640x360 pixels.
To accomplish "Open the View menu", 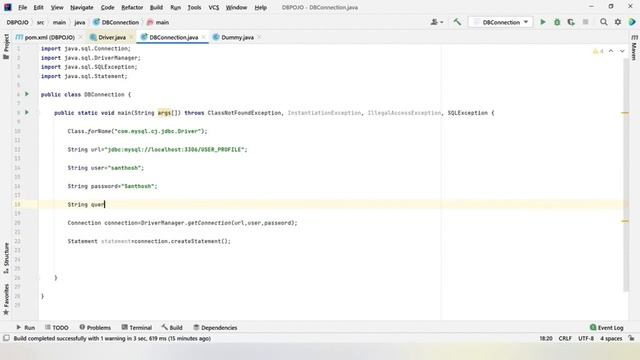I will (x=57, y=7).
